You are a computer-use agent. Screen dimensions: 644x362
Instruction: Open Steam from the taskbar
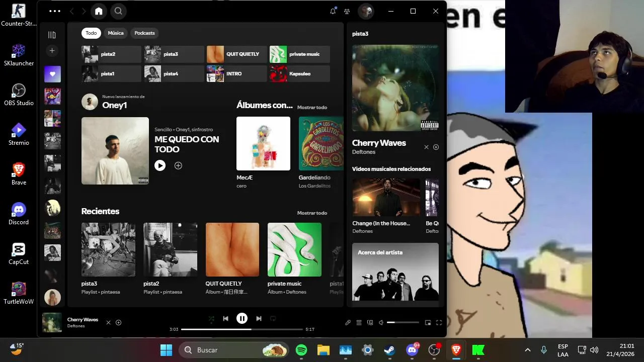point(390,350)
